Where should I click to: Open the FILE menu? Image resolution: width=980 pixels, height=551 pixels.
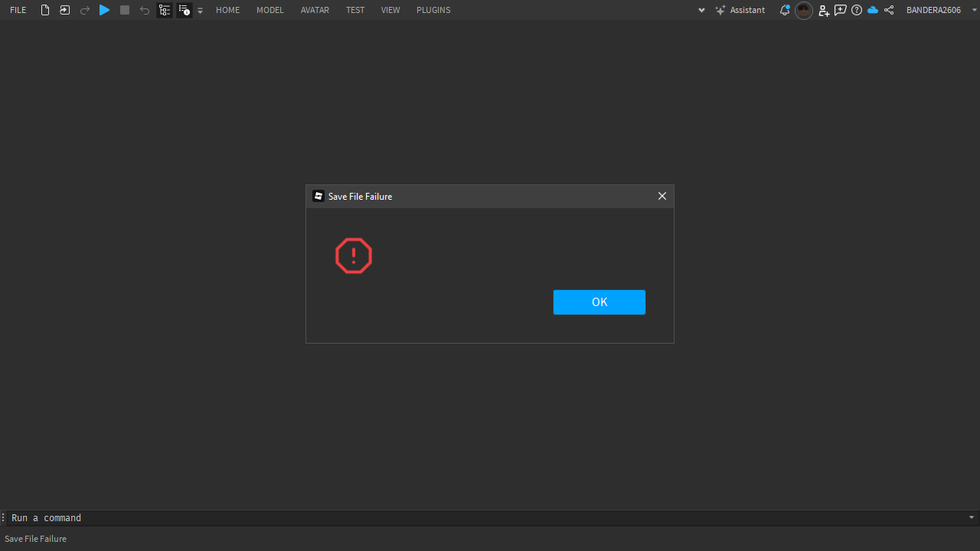click(x=18, y=10)
